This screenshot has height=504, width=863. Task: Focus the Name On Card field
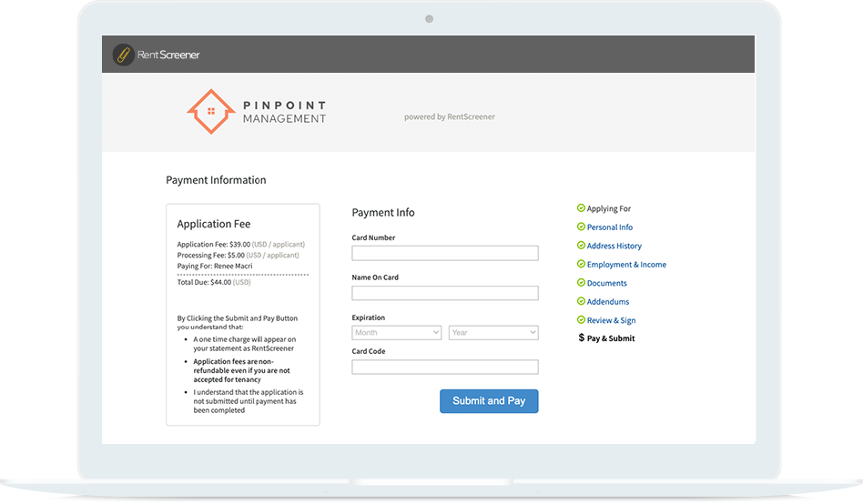[445, 293]
